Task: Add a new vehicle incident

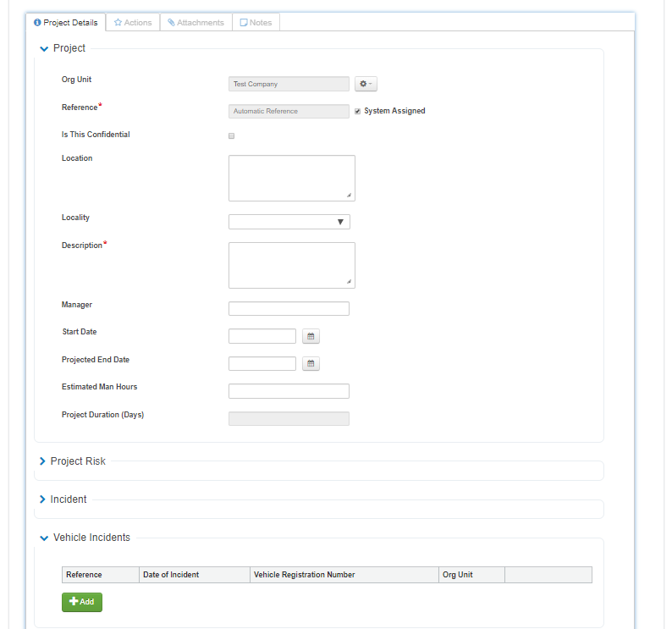Action: point(82,602)
